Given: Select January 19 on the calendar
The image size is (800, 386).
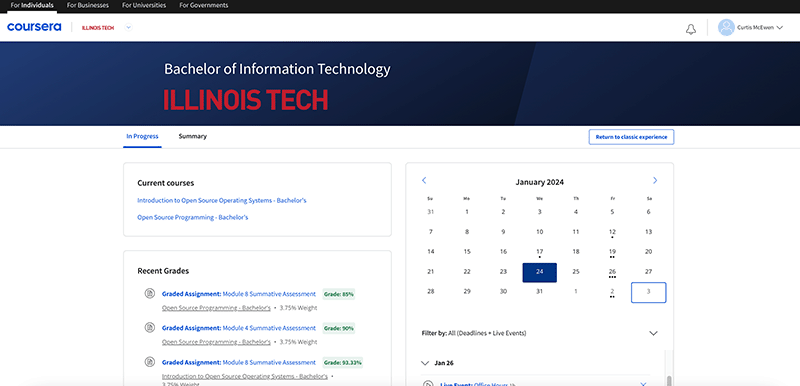Looking at the screenshot, I should [x=612, y=252].
